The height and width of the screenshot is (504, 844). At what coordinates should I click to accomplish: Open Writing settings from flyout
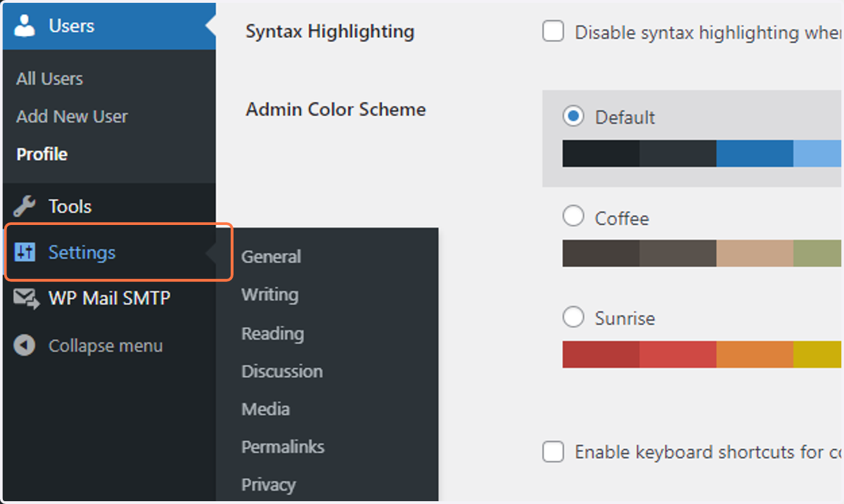(x=269, y=295)
